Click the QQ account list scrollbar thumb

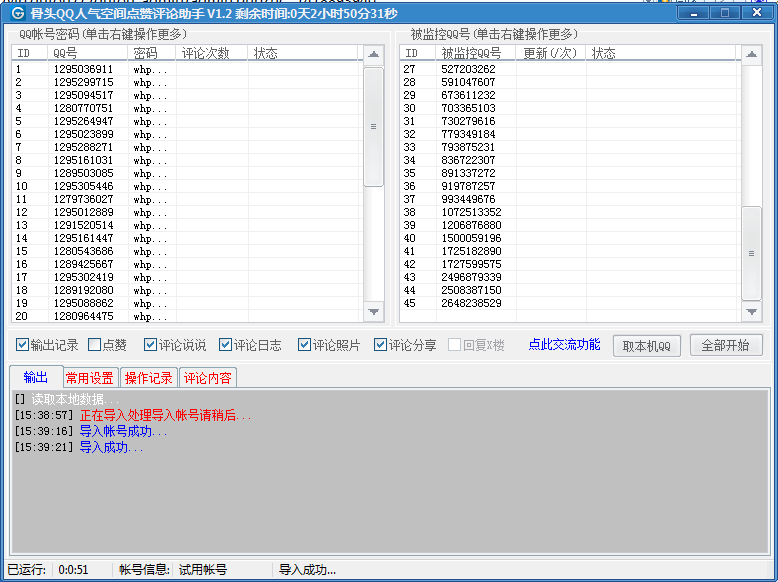[x=374, y=127]
